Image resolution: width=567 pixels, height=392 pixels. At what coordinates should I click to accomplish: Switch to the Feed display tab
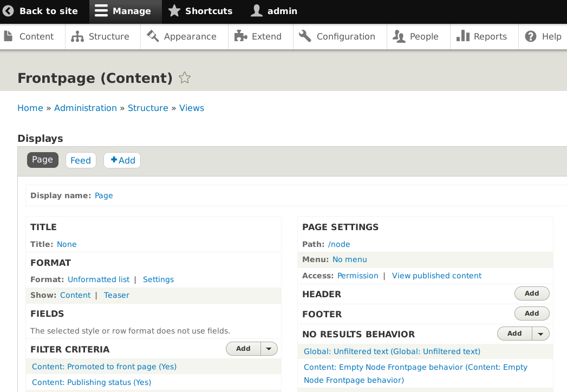click(81, 160)
